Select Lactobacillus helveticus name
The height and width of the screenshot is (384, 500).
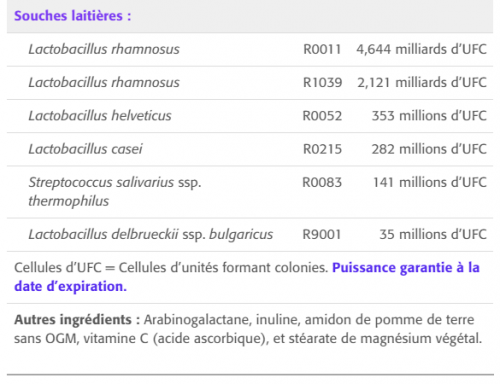tap(100, 116)
